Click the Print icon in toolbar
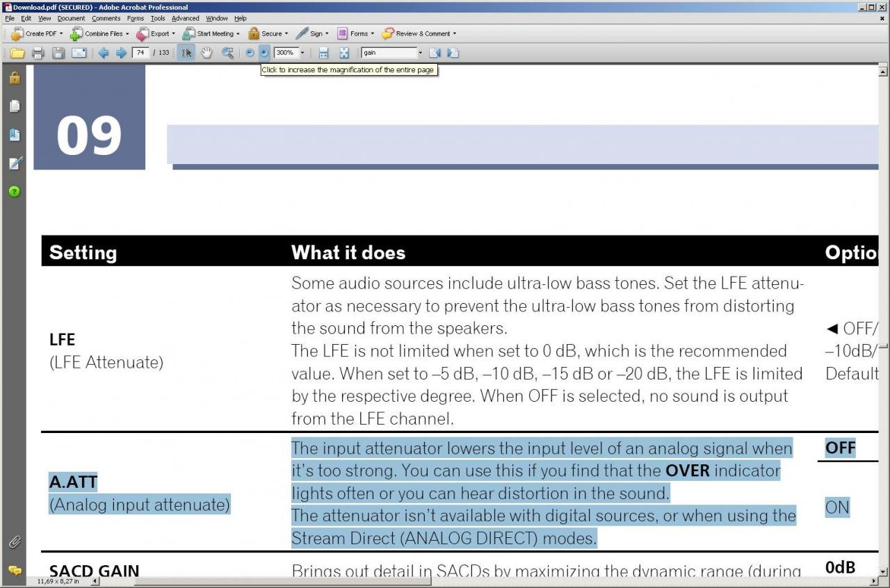Viewport: 890px width, 588px height. [x=38, y=53]
